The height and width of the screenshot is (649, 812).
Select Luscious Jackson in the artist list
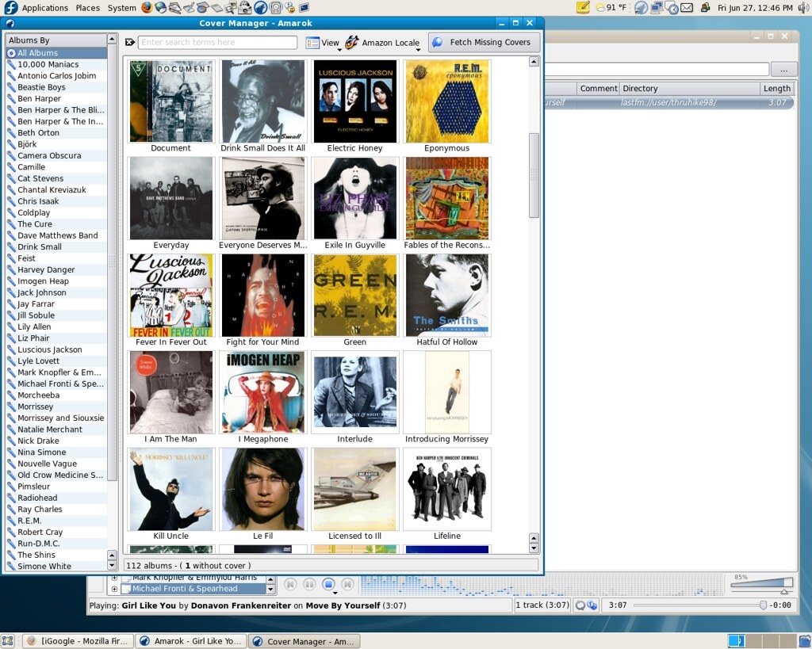click(56, 350)
